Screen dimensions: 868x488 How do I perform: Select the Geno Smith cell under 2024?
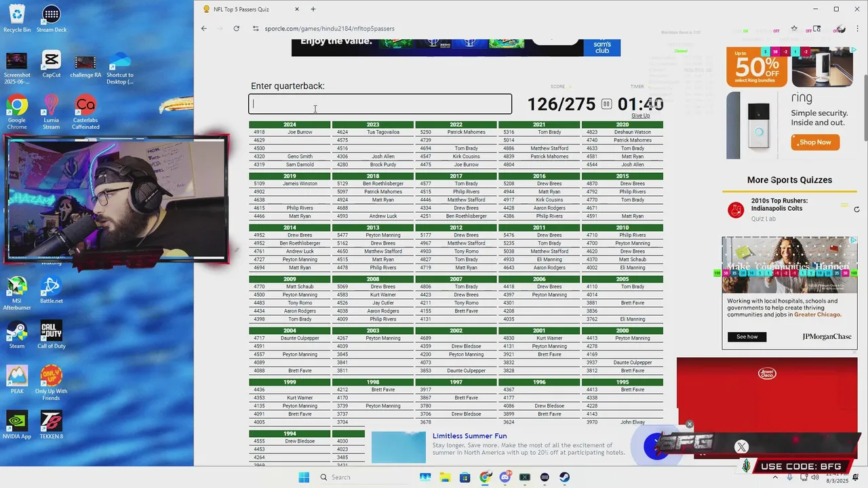(300, 157)
